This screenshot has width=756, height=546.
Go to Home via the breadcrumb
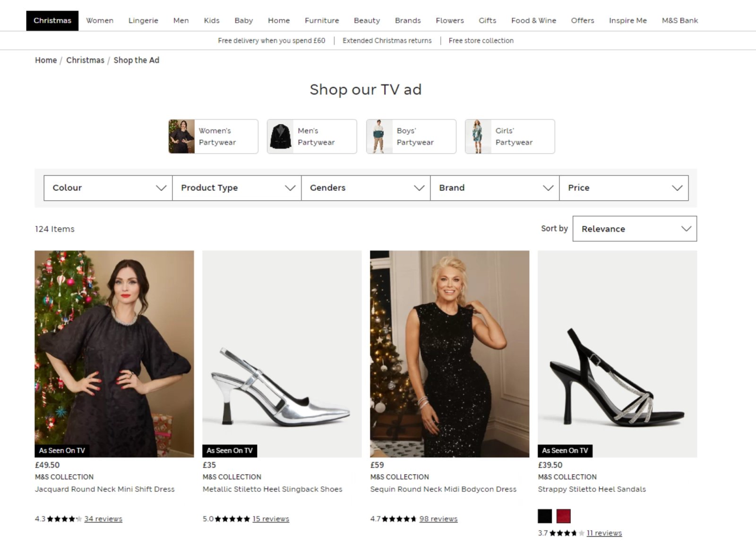point(45,60)
